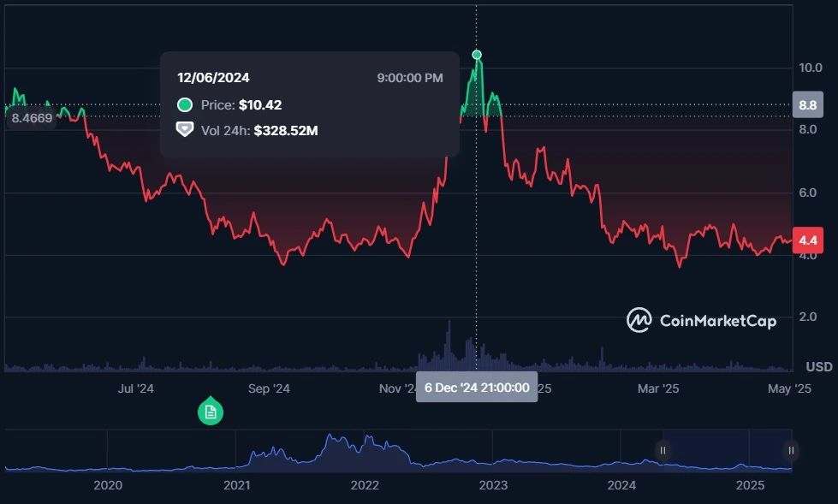Click the volume icon in tooltip
Viewport: 838px width, 504px height.
[185, 130]
